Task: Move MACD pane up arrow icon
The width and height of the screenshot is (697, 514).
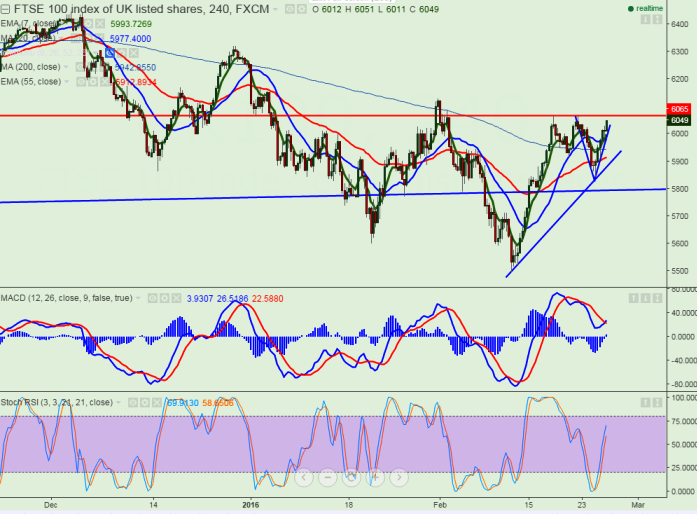Action: pyautogui.click(x=634, y=298)
